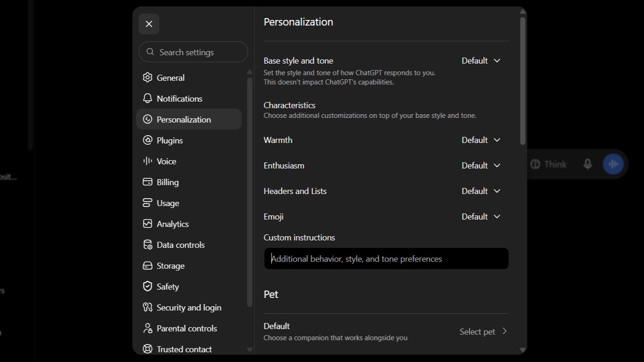Open Analytics chart icon
Screen dimensions: 644x362
[x=148, y=224]
